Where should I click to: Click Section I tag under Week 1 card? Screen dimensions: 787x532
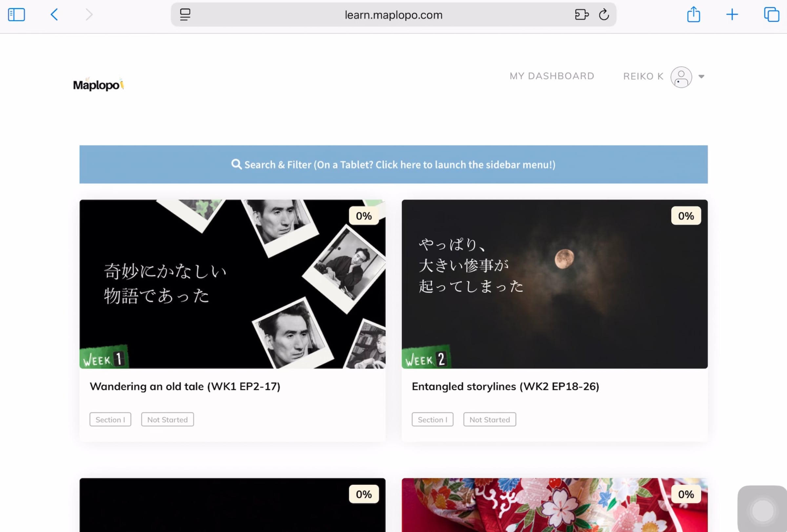click(111, 420)
